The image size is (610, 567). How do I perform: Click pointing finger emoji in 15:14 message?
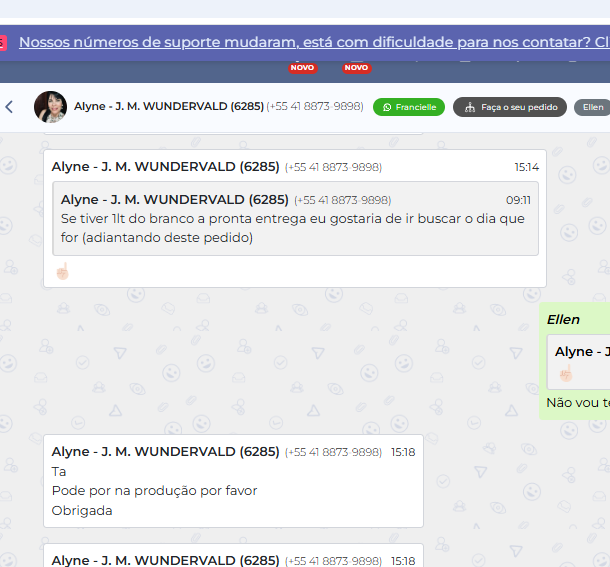pyautogui.click(x=62, y=271)
